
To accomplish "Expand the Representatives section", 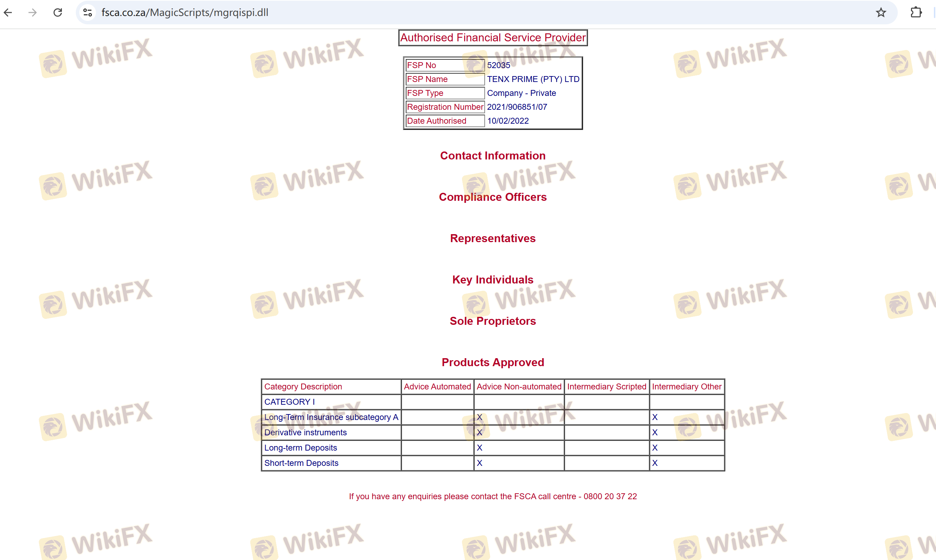I will pos(492,238).
